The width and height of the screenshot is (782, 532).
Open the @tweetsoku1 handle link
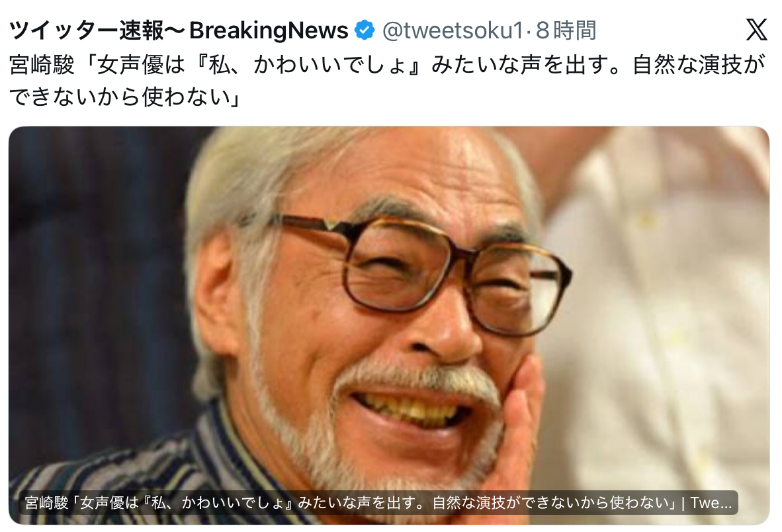(x=453, y=30)
